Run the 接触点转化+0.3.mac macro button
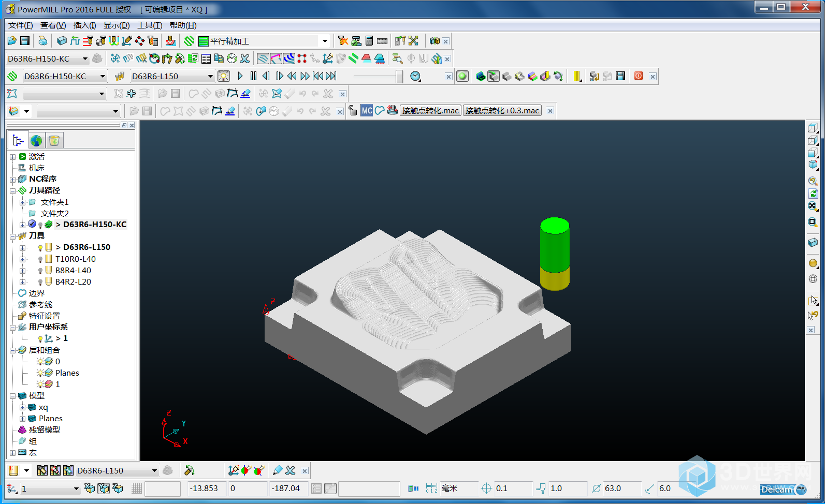 502,110
